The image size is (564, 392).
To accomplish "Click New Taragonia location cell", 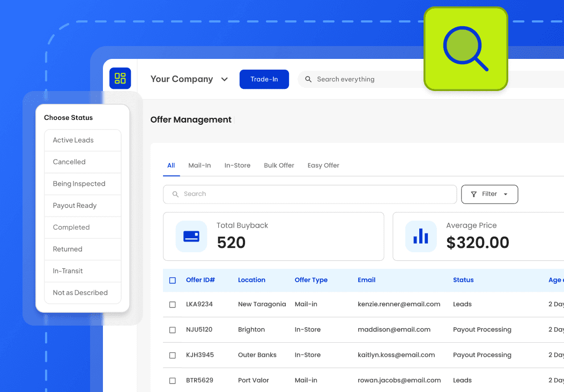I will [x=262, y=304].
